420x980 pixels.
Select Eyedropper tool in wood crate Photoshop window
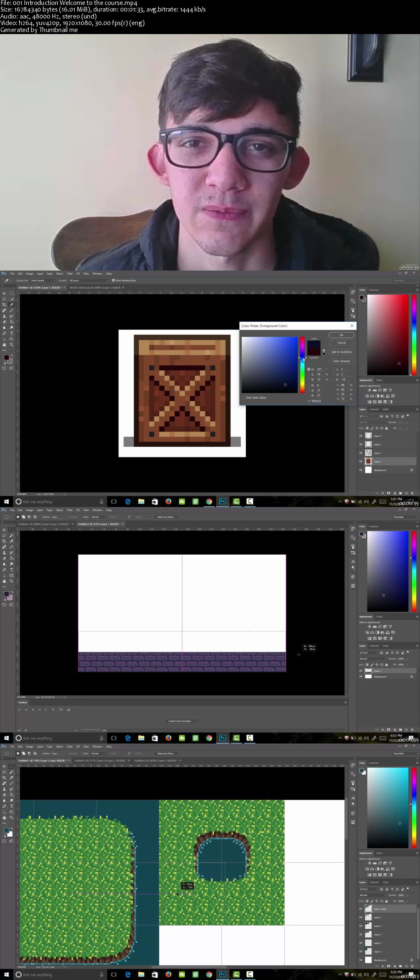click(x=11, y=305)
